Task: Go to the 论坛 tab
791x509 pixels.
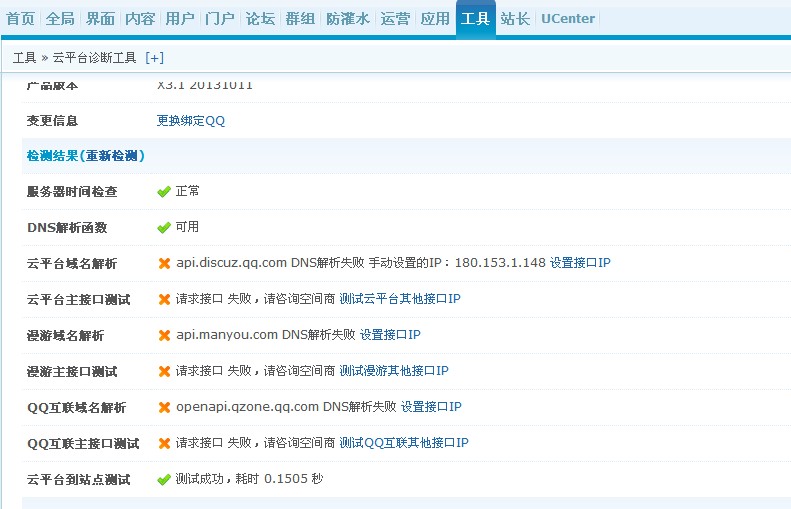Action: pos(260,19)
